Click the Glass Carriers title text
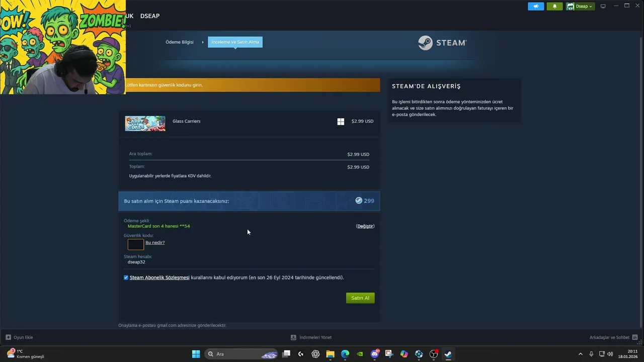This screenshot has width=644, height=362. point(186,121)
